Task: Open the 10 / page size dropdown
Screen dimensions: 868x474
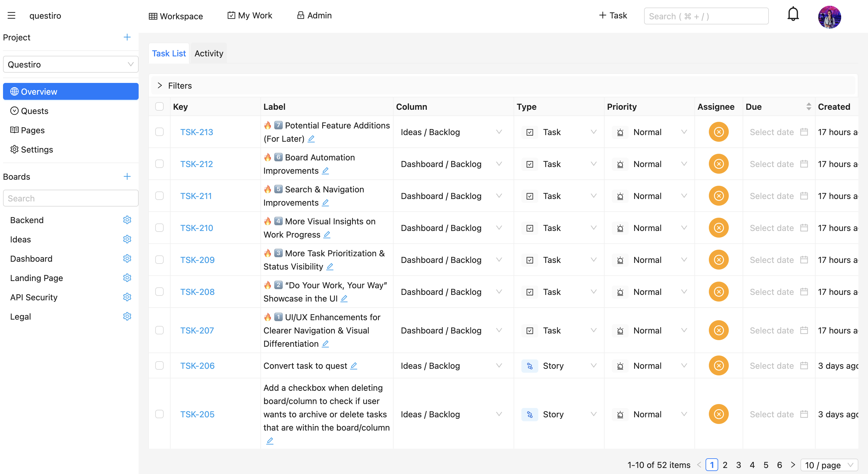Action: click(829, 465)
